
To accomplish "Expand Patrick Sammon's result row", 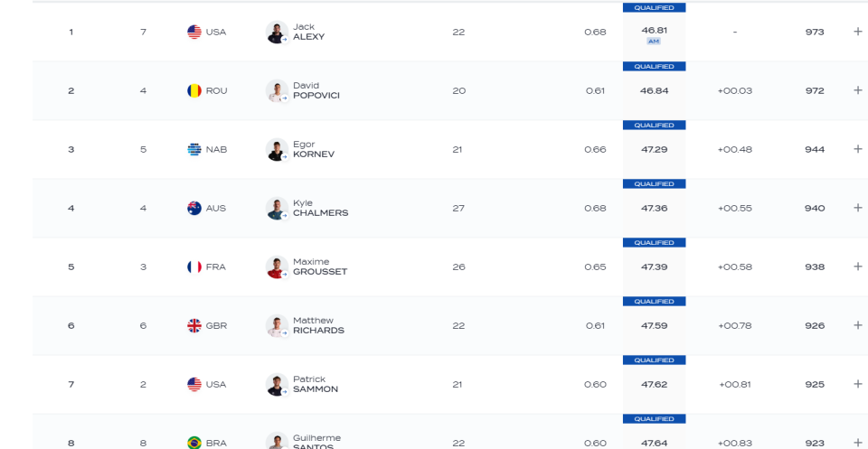I will coord(857,383).
